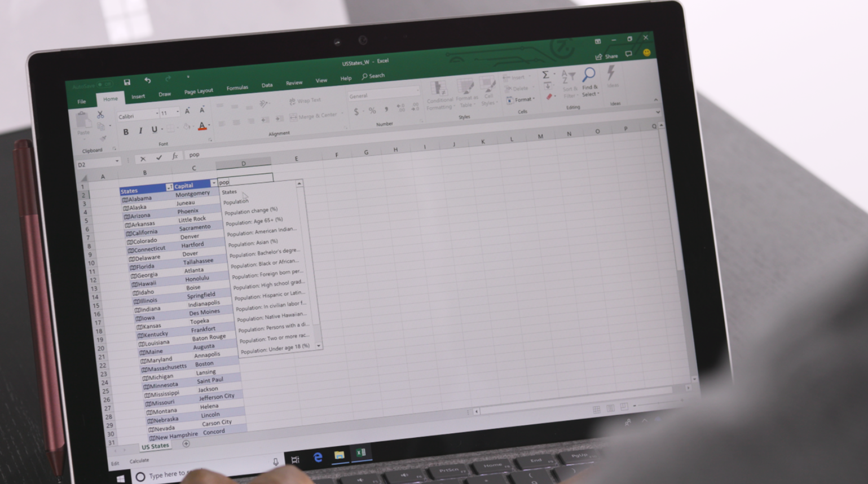Apply percent style
The height and width of the screenshot is (484, 868).
tap(372, 111)
